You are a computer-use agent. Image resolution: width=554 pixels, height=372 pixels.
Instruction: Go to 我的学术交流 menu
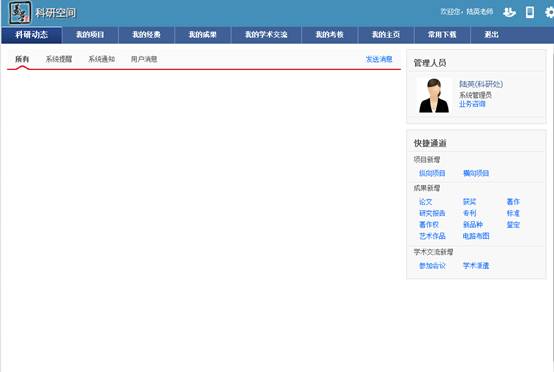click(266, 35)
